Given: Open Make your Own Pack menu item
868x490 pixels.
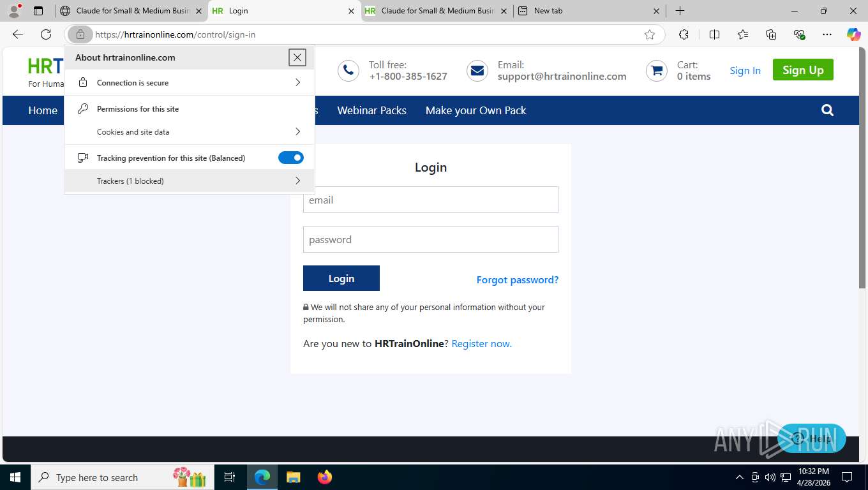Looking at the screenshot, I should [x=475, y=110].
